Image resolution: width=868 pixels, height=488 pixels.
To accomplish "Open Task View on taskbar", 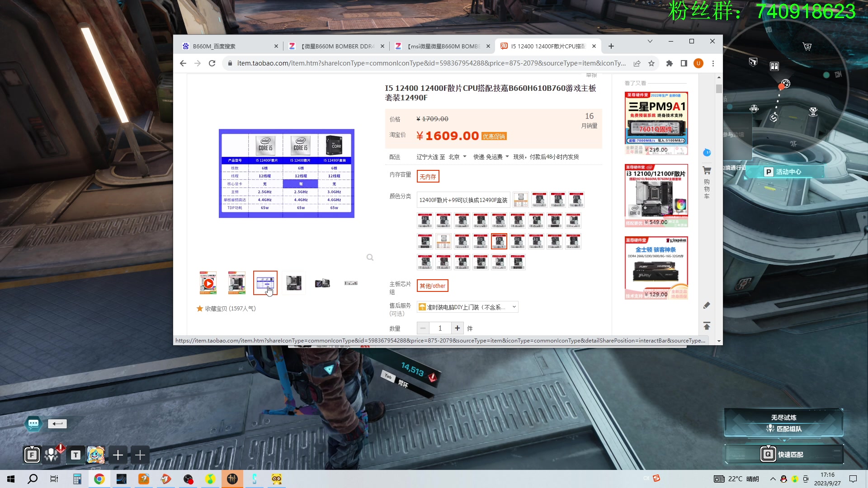I will click(54, 479).
